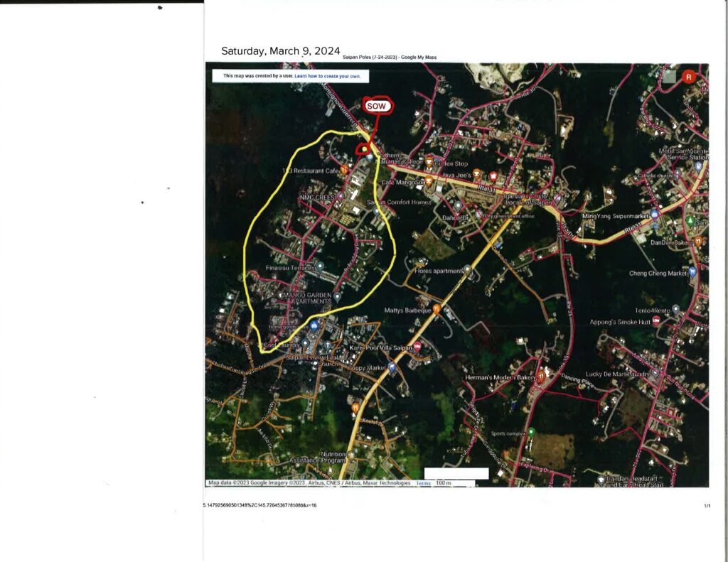Open the red R user account avatar
728x562 pixels.
click(688, 77)
